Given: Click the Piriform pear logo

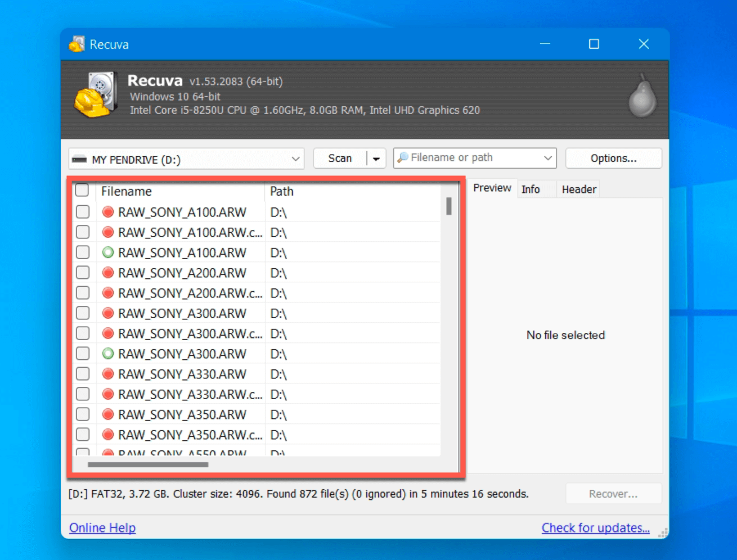Looking at the screenshot, I should [x=642, y=95].
